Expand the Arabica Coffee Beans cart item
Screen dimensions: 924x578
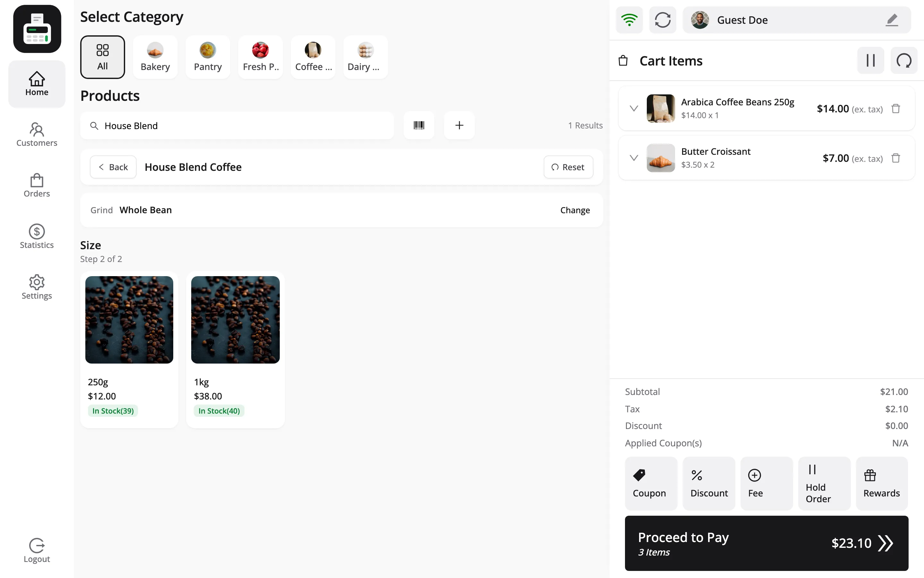click(634, 109)
